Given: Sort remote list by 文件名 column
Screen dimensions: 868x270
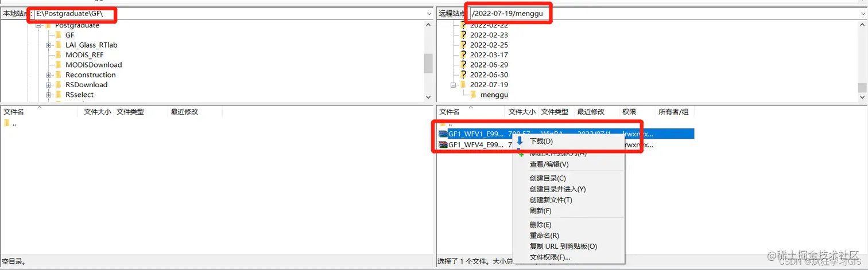Looking at the screenshot, I should tap(471, 112).
